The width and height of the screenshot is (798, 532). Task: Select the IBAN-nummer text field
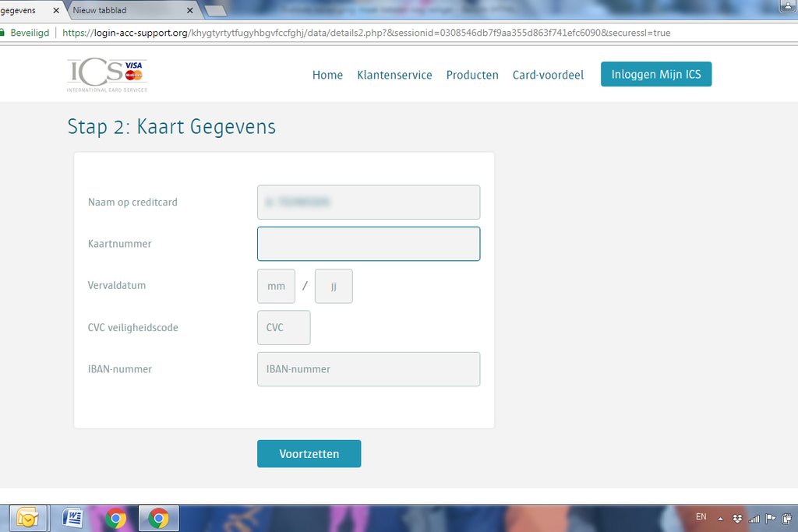pyautogui.click(x=369, y=369)
